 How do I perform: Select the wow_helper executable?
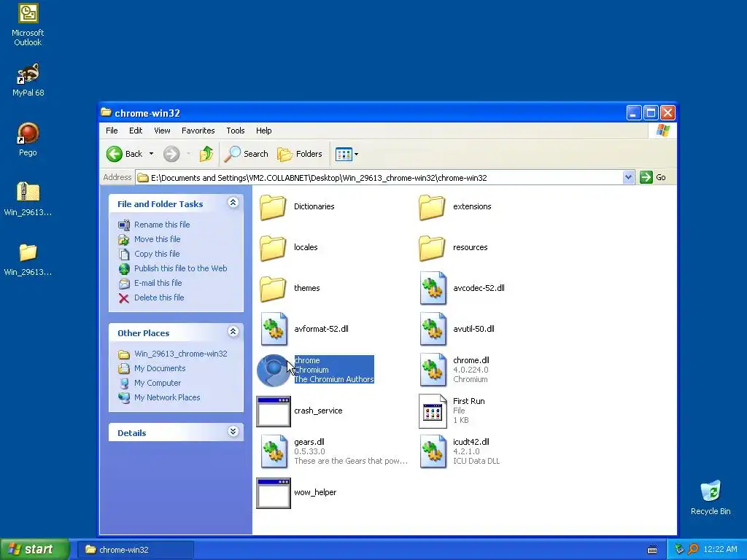[296, 493]
